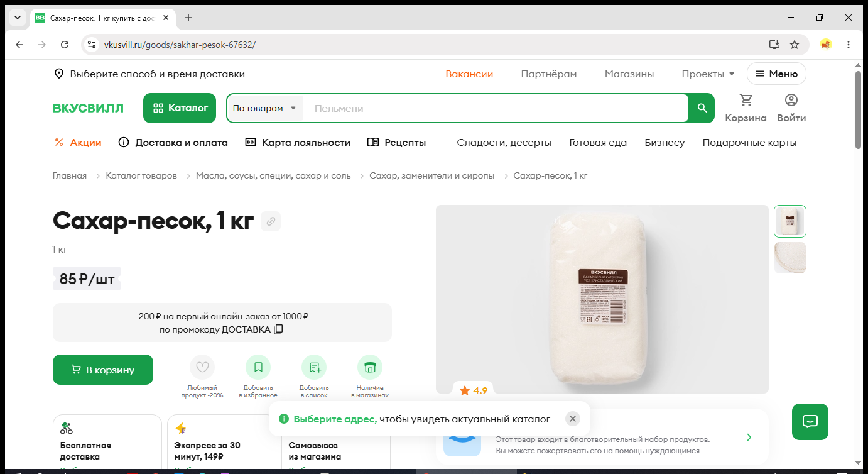Select Готовая еда category
Screen dimensions: 868x474
pos(598,143)
